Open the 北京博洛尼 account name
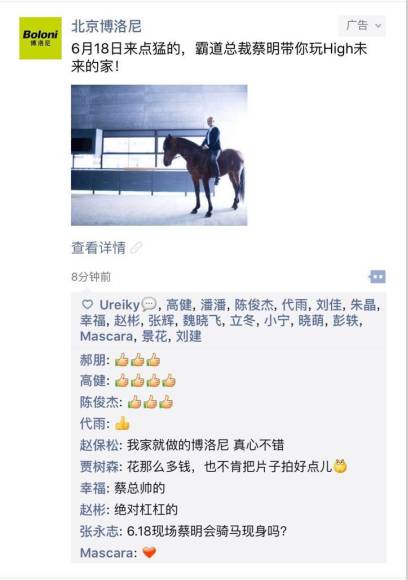Screen dimensions: 408x580 [x=106, y=26]
